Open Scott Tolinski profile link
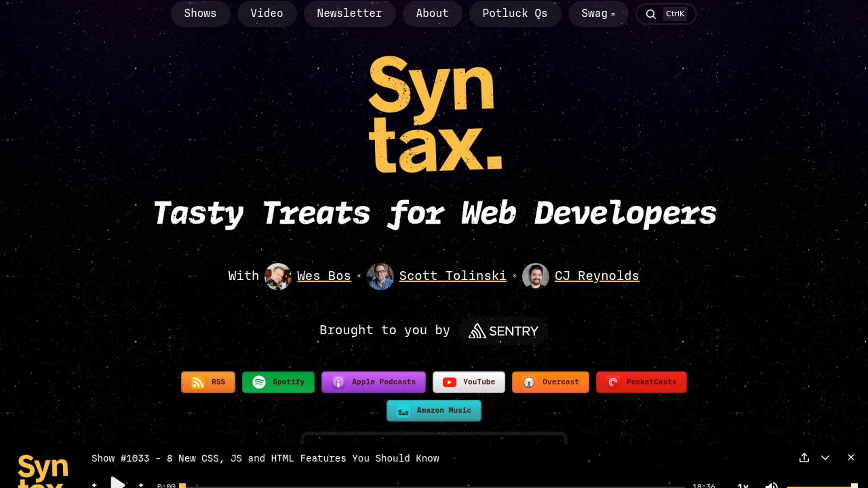This screenshot has width=868, height=488. [x=453, y=276]
